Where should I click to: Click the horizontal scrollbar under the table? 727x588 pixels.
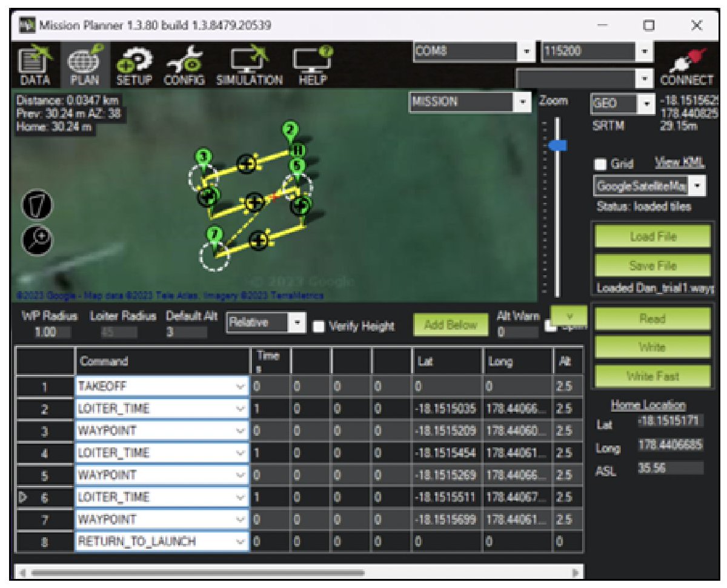point(198,572)
